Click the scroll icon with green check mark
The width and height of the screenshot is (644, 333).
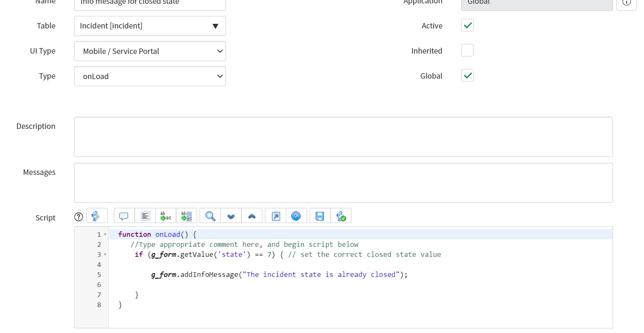pos(341,216)
